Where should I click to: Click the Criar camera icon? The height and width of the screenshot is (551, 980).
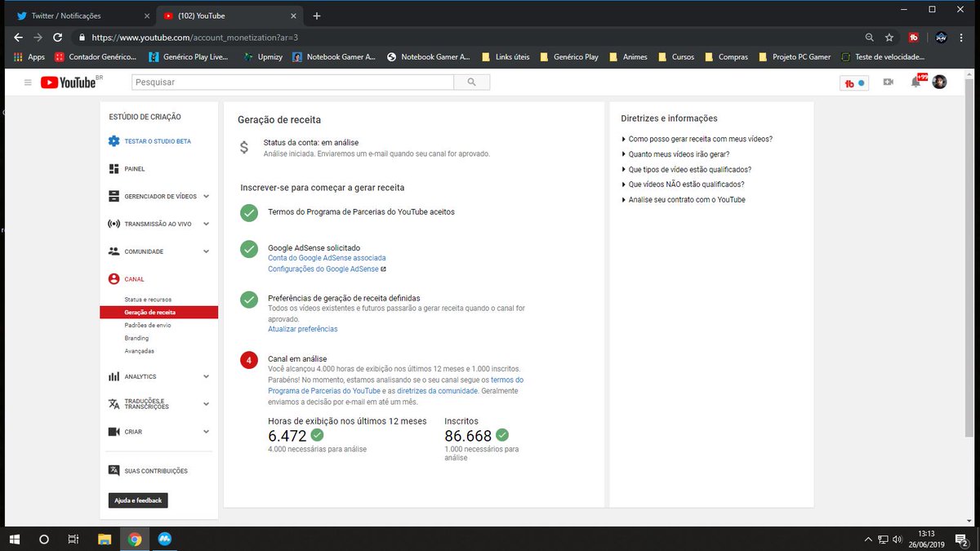(x=114, y=432)
